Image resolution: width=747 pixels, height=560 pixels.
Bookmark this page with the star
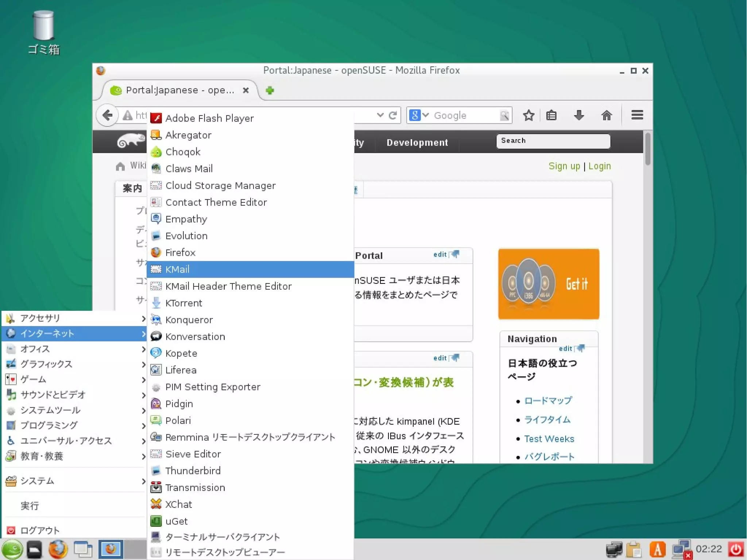[x=529, y=115]
